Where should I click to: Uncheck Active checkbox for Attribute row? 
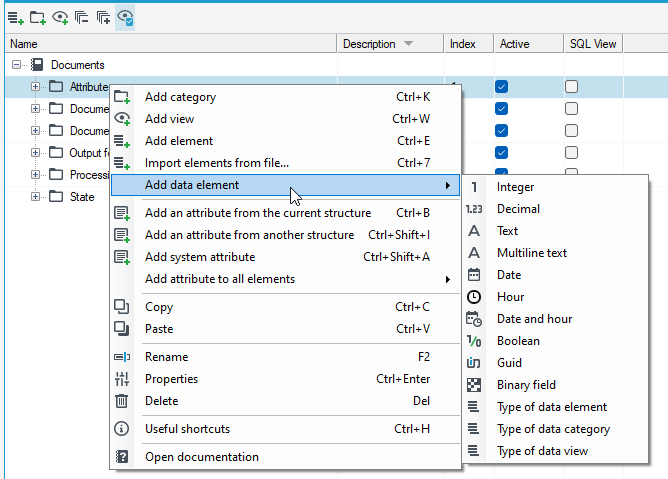tap(501, 87)
